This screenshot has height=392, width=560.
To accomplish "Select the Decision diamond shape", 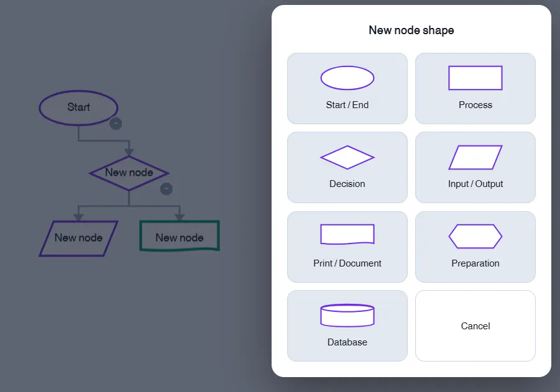I will click(347, 168).
